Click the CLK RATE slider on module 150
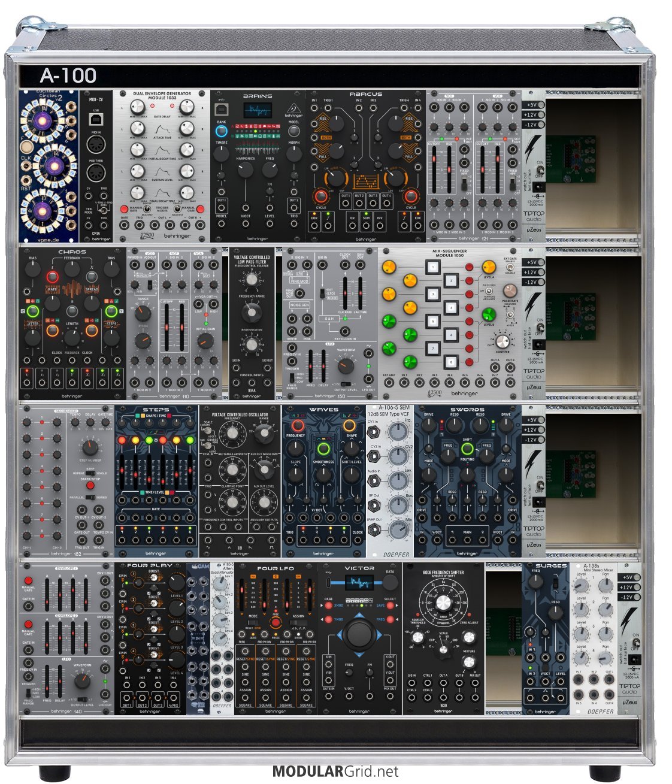This screenshot has height=784, width=672. [x=346, y=293]
